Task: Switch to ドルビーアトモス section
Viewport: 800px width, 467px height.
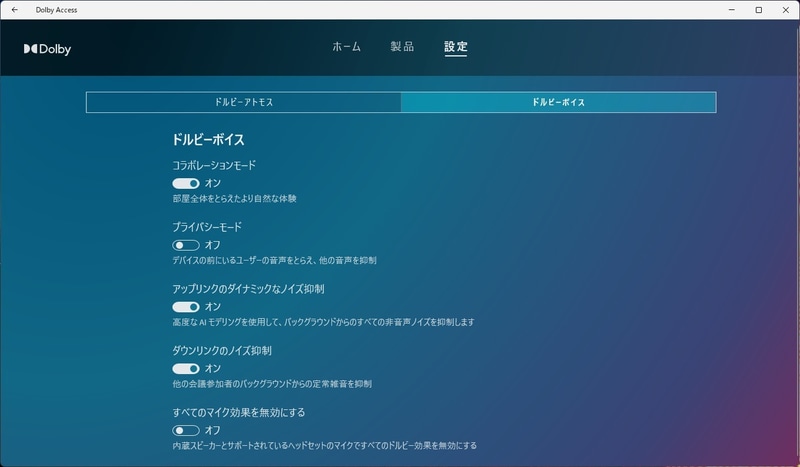Action: [x=243, y=102]
